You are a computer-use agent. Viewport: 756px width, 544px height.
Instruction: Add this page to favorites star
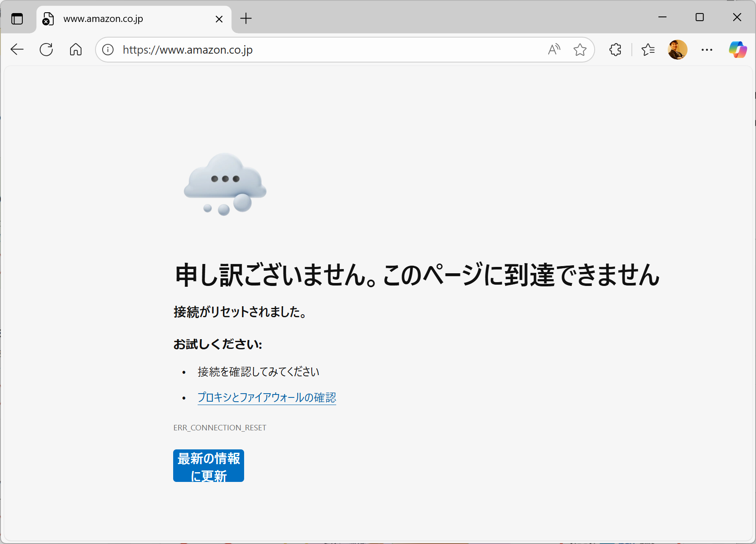(580, 50)
